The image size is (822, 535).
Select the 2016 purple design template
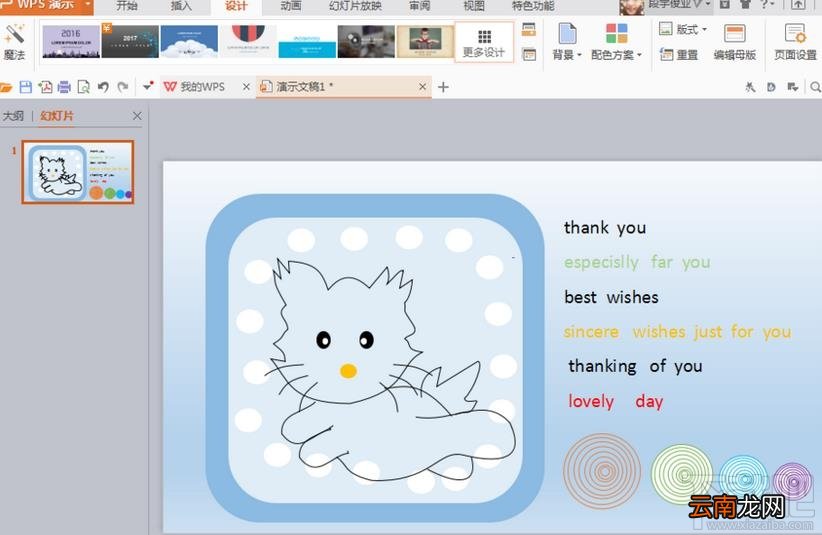[71, 41]
